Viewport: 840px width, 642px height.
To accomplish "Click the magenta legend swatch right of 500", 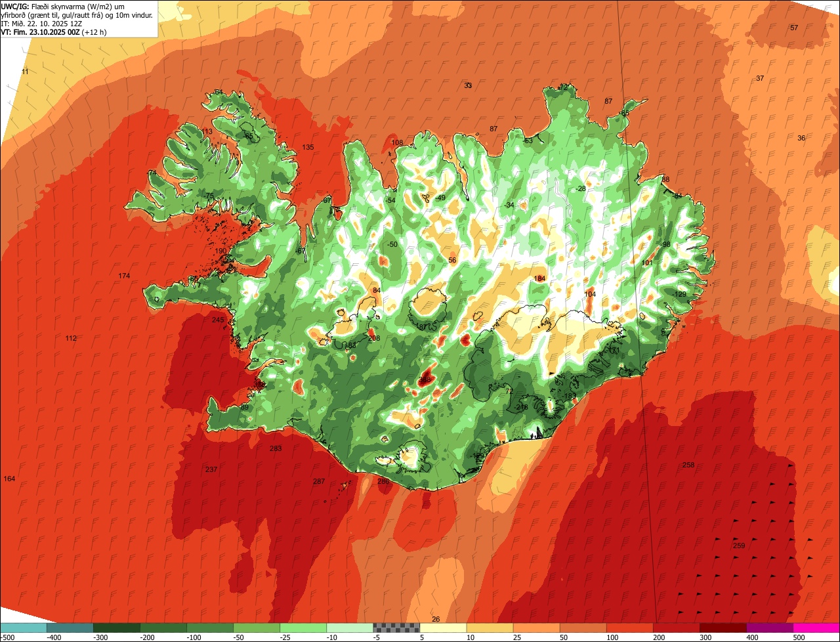I will pos(816,628).
